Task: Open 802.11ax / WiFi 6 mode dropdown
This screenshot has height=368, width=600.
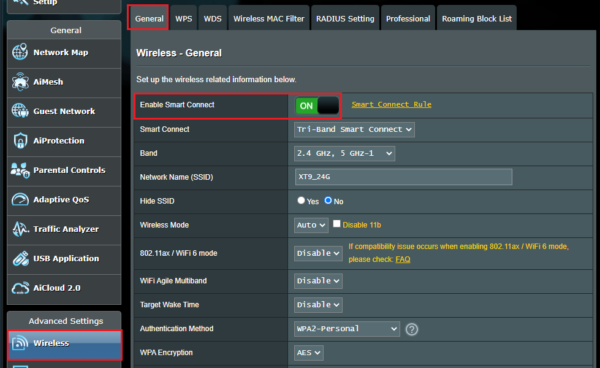Action: click(318, 253)
